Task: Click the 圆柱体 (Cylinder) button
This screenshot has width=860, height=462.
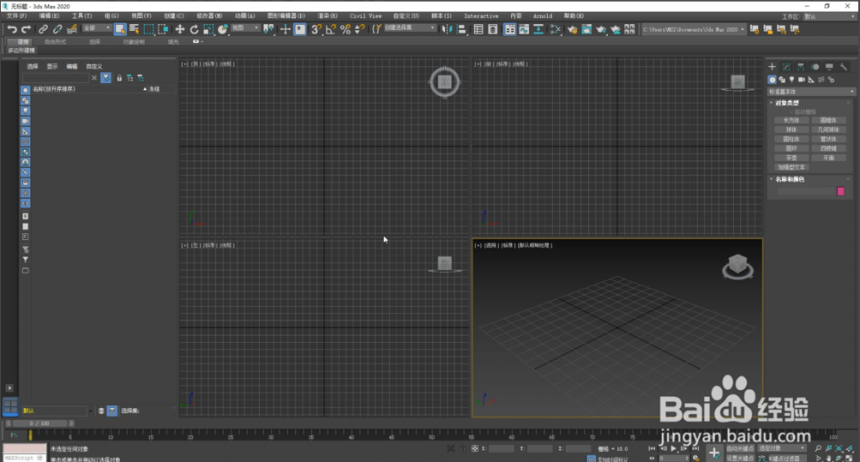Action: (x=791, y=139)
